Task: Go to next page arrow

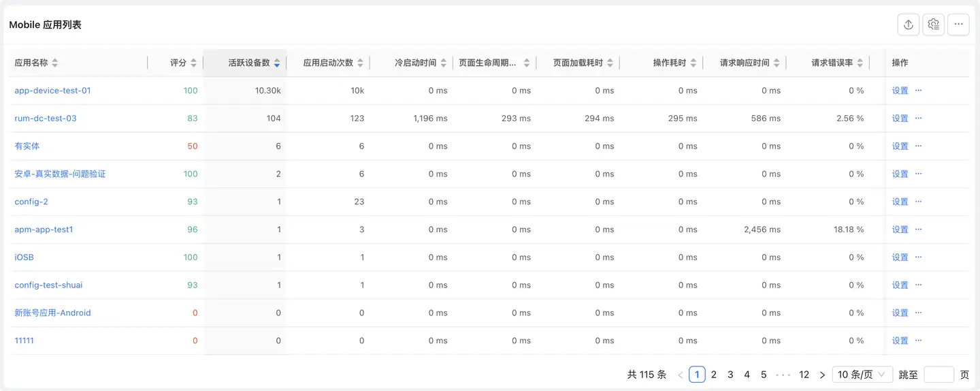Action: [822, 375]
